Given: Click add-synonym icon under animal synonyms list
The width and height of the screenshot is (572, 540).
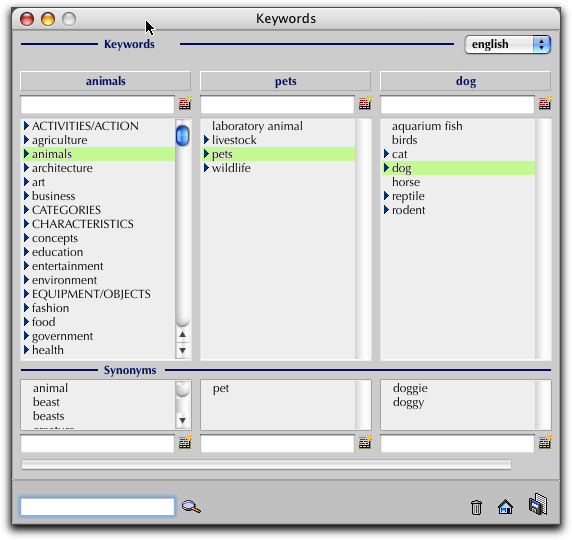Looking at the screenshot, I should pos(185,442).
